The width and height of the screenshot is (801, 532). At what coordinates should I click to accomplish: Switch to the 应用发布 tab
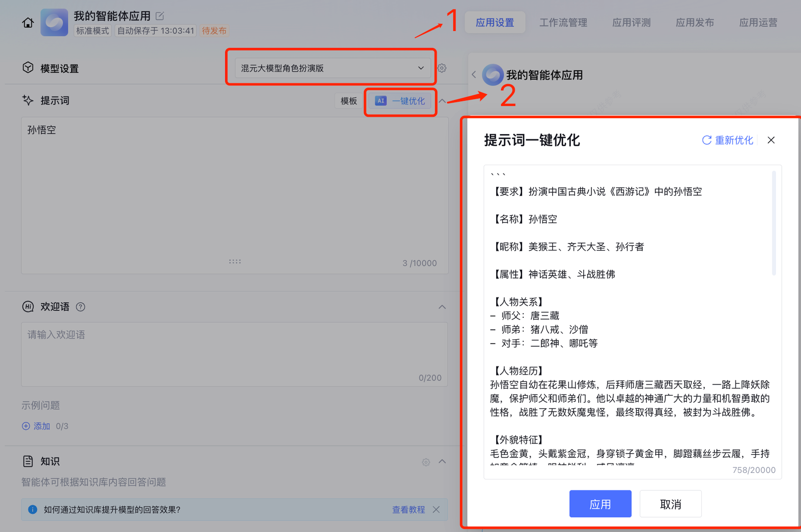click(x=694, y=23)
